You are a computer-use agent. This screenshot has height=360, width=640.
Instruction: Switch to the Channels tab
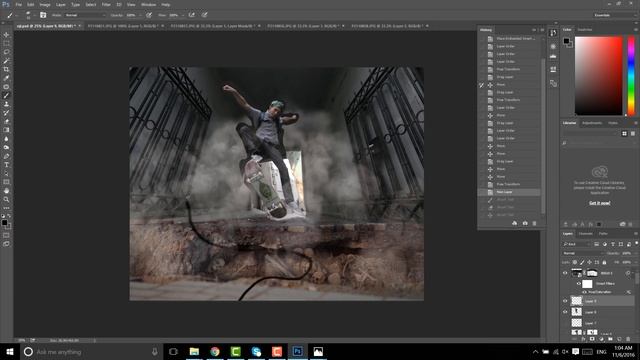click(585, 234)
